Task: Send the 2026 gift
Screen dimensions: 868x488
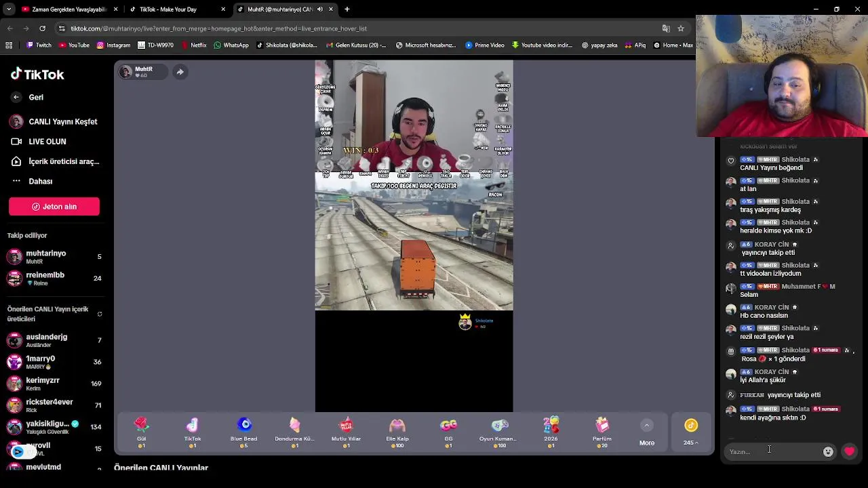Action: (x=551, y=432)
